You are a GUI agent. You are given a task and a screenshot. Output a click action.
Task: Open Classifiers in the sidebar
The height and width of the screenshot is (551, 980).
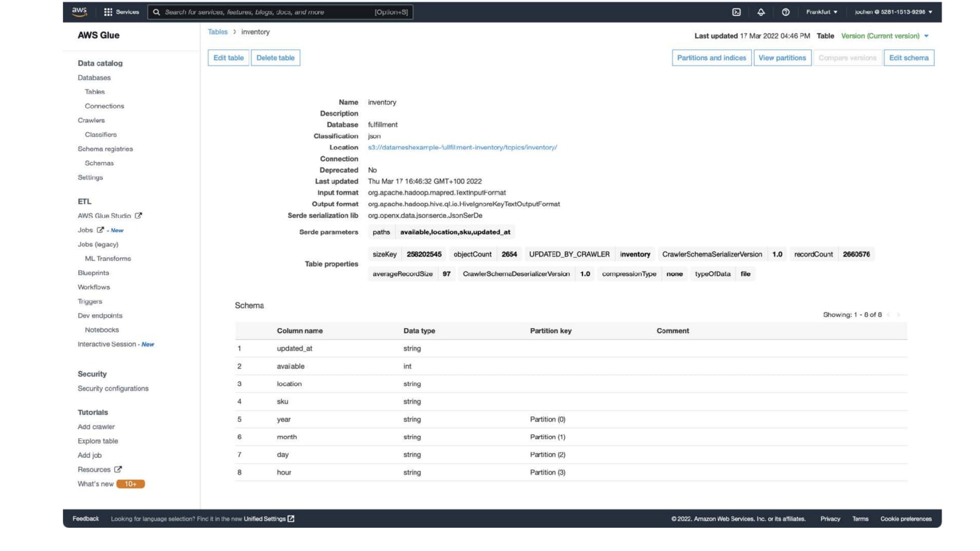[x=101, y=135]
